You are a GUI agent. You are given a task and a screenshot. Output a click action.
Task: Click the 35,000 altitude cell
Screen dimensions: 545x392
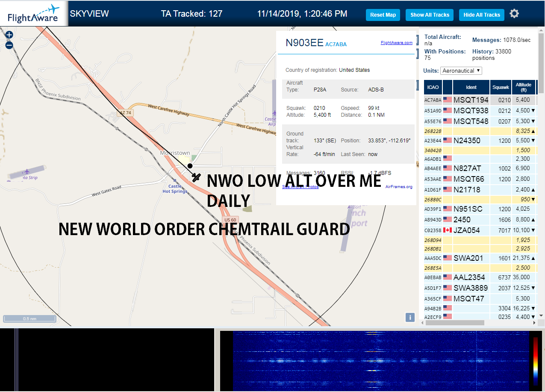[x=523, y=277]
